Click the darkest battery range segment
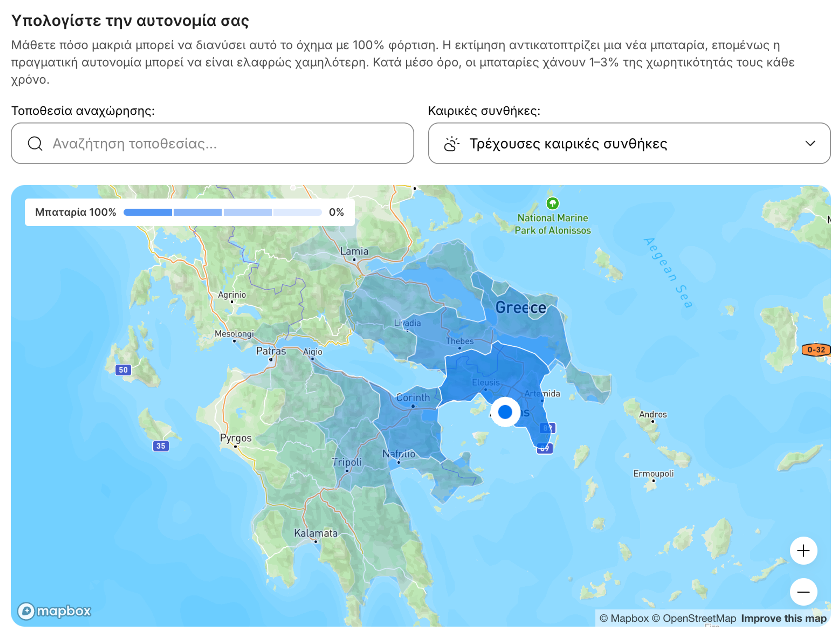The height and width of the screenshot is (634, 840). (x=148, y=212)
